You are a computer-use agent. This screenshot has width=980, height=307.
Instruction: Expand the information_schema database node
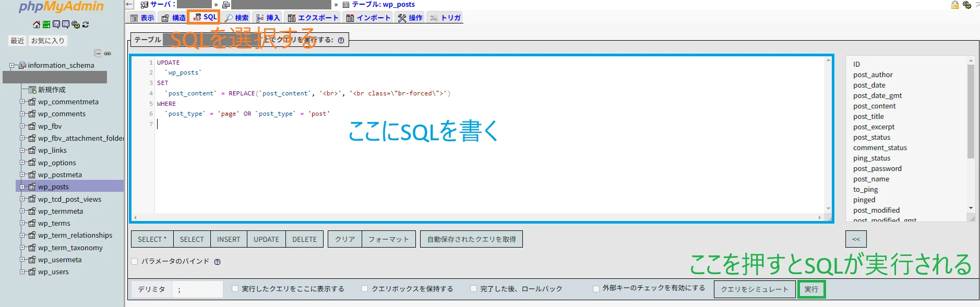click(12, 65)
